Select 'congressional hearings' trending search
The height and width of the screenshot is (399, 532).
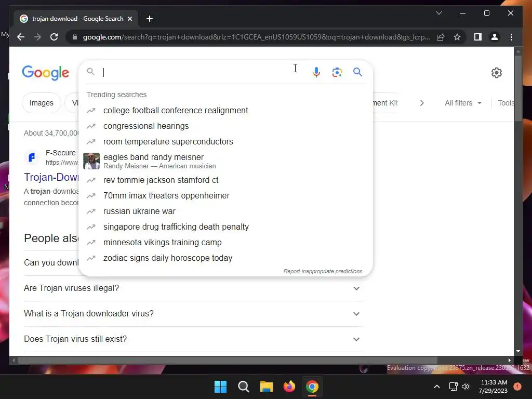225,126
